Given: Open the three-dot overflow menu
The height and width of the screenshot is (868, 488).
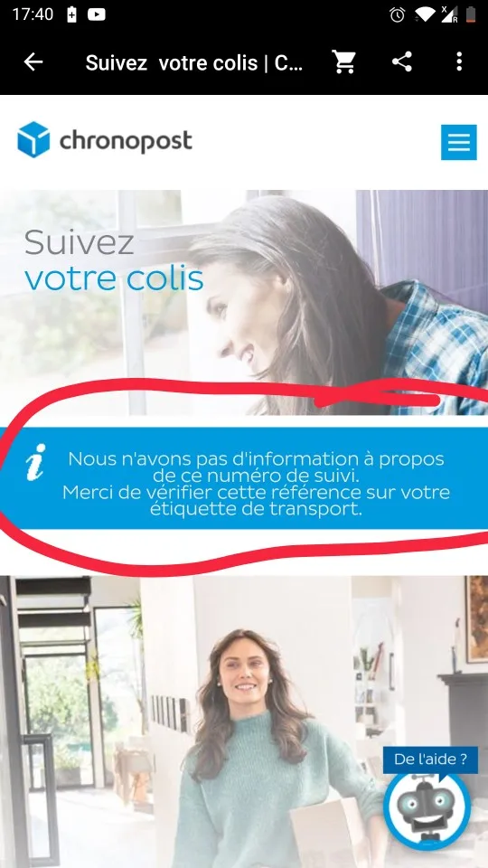Looking at the screenshot, I should [x=459, y=62].
